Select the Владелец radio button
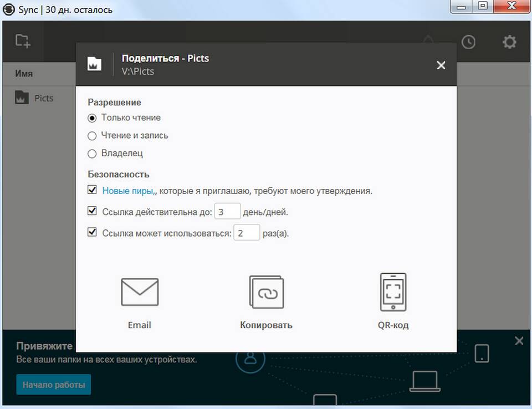Viewport: 532px width, 409px height. point(92,154)
